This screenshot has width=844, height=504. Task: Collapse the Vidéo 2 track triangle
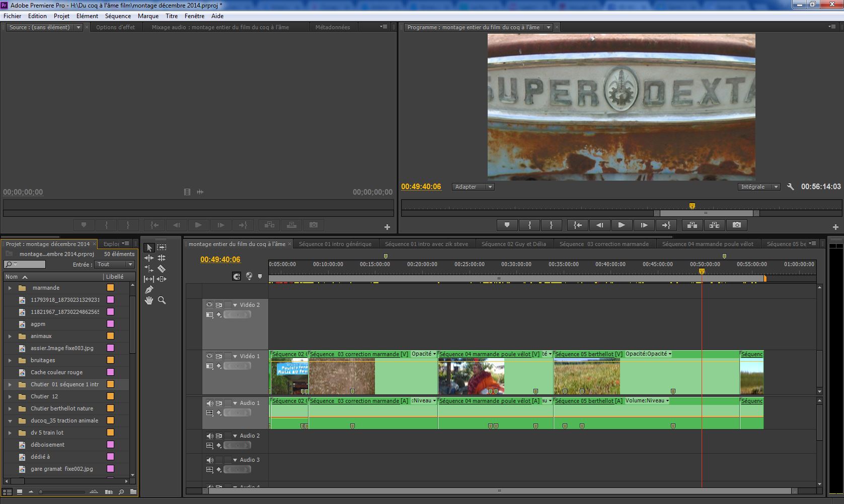click(x=235, y=305)
